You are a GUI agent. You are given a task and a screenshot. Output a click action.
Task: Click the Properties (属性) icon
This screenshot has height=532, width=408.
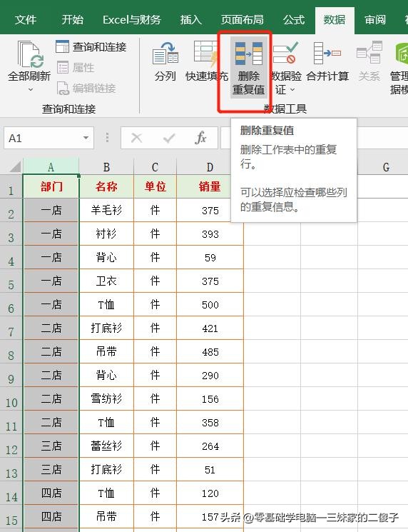(63, 68)
